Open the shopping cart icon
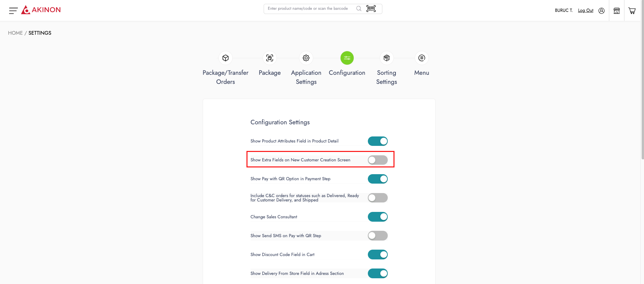The width and height of the screenshot is (644, 284). (632, 11)
